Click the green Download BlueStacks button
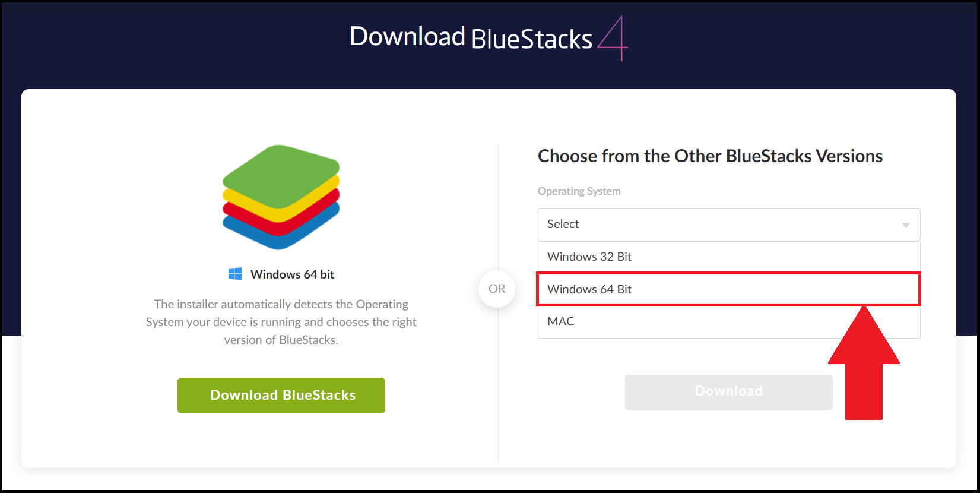Image resolution: width=980 pixels, height=493 pixels. (281, 396)
